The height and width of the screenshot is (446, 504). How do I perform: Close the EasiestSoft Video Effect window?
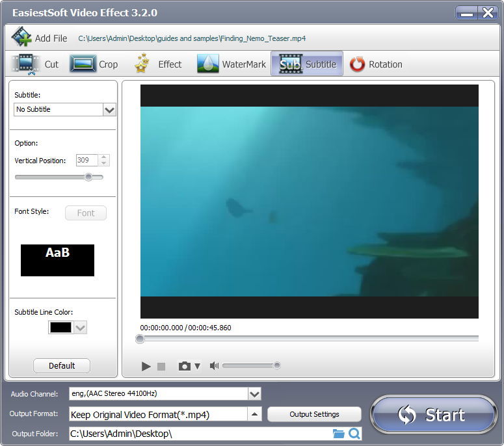coord(488,13)
